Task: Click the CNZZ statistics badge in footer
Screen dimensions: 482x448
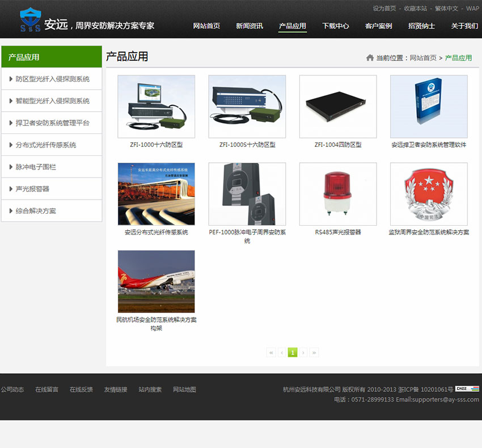Action: [467, 389]
